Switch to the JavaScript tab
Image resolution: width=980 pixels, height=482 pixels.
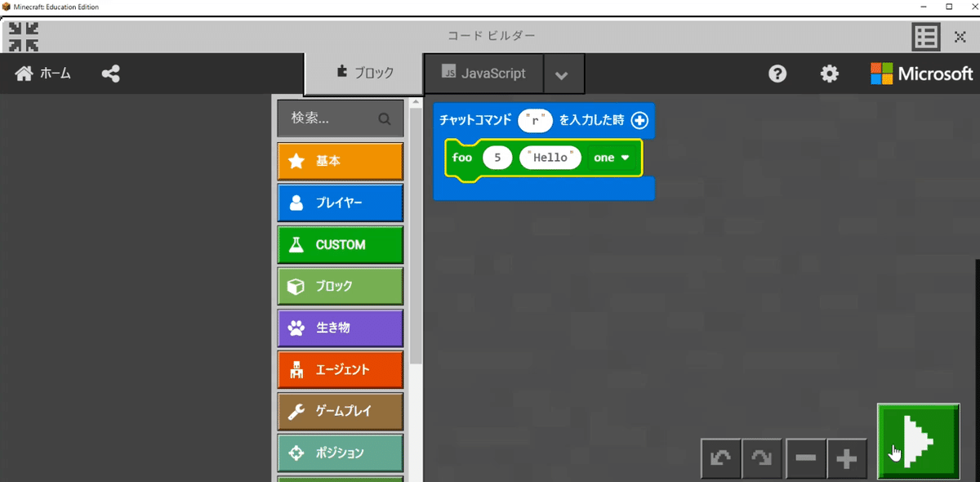[483, 73]
